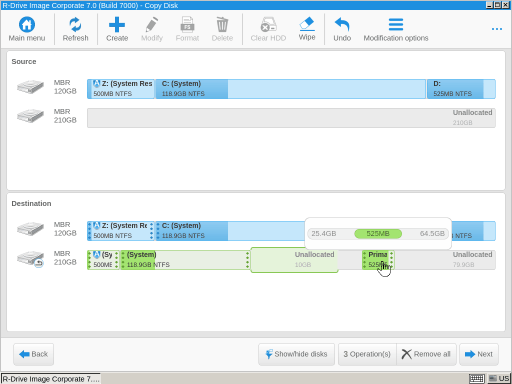Go Back to the previous step
The width and height of the screenshot is (512, 384).
tap(33, 354)
